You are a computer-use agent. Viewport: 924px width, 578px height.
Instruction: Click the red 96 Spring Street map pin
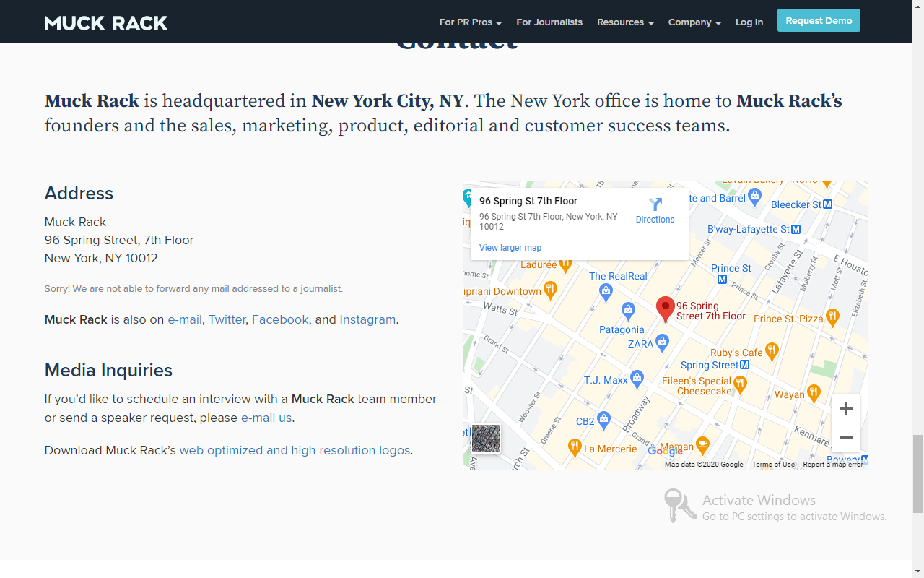point(665,309)
